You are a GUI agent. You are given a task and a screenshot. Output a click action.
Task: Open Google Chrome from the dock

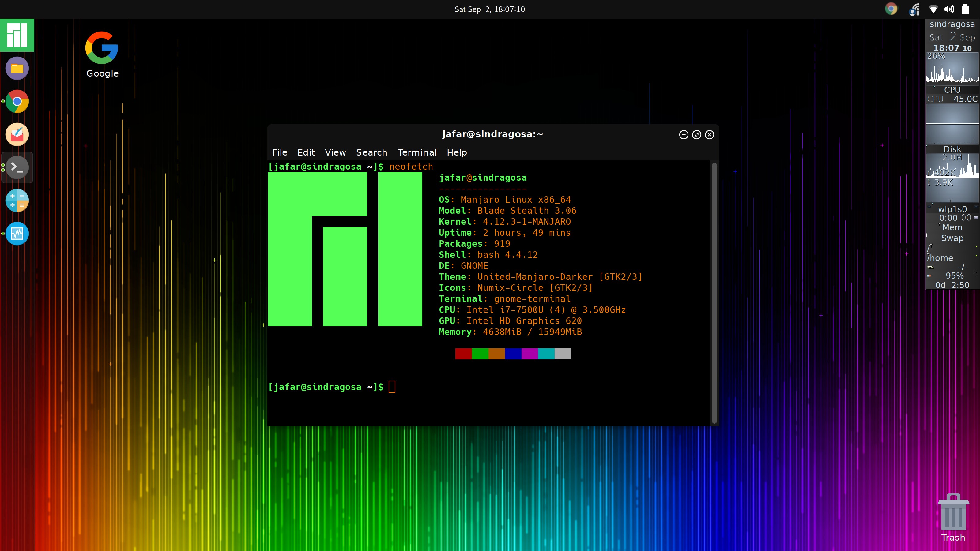click(17, 102)
